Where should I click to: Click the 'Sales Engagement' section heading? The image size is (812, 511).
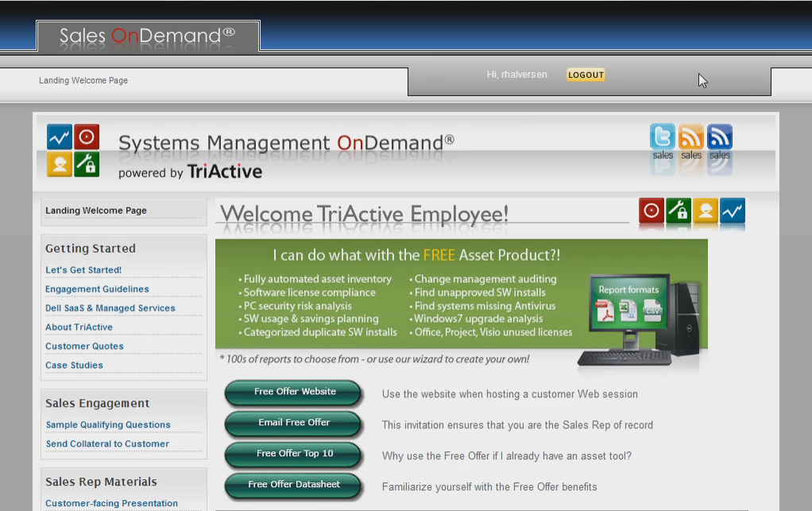(x=98, y=403)
